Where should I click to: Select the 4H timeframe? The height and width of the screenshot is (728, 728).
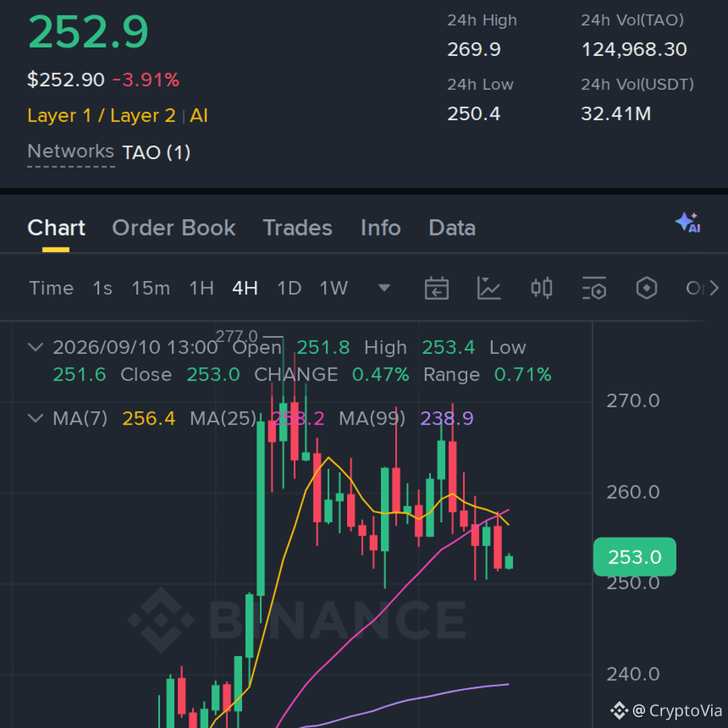coord(245,289)
